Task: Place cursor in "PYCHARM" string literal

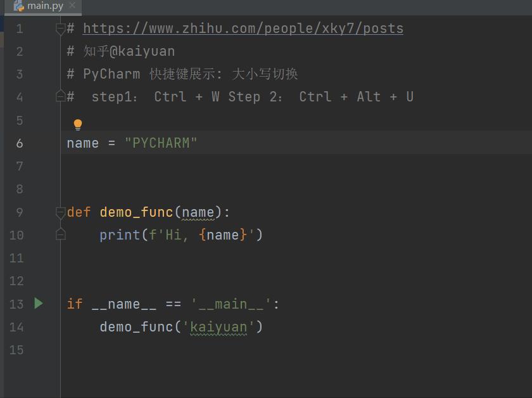Action: 161,143
